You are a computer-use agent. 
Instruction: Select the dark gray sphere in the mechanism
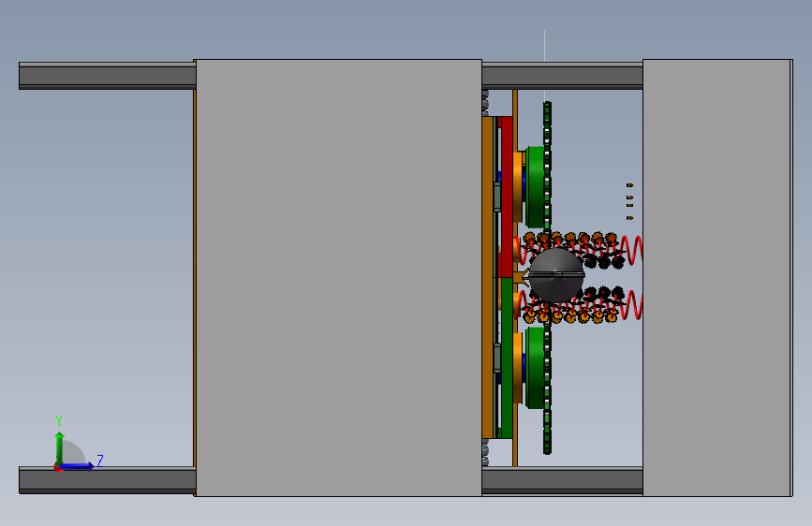tap(556, 275)
